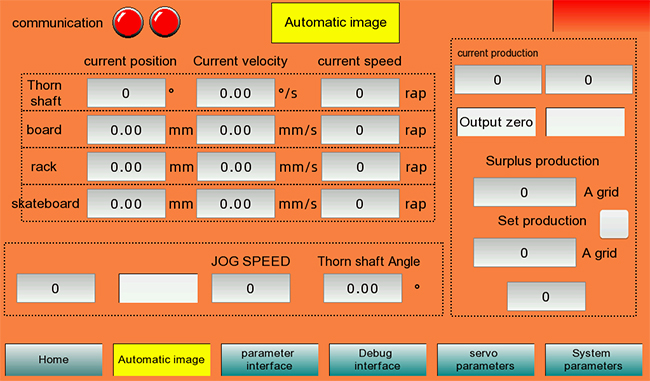Click the 'current production' label
650x381 pixels.
click(497, 53)
